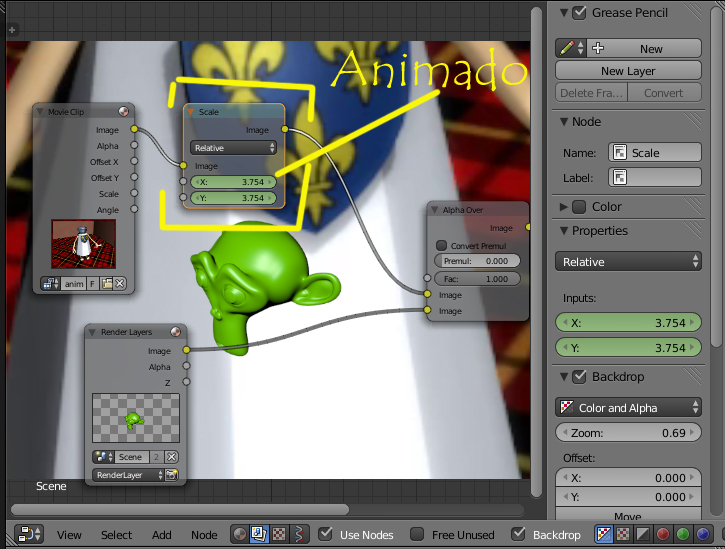725x549 pixels.
Task: Open RenderLayer dropdown in Render Layers node
Action: [128, 475]
